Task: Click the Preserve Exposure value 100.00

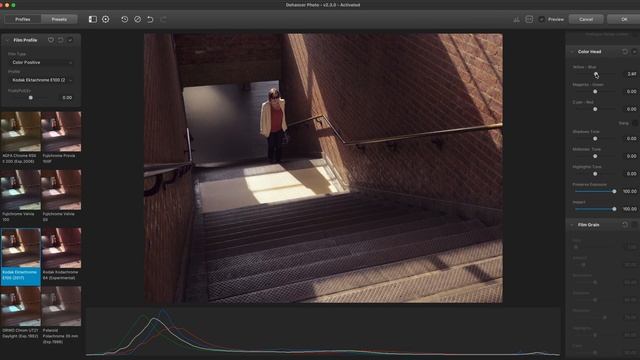Action: tap(630, 191)
